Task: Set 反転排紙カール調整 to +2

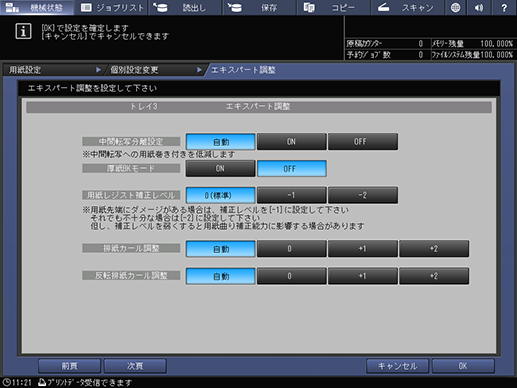Action: [x=434, y=276]
